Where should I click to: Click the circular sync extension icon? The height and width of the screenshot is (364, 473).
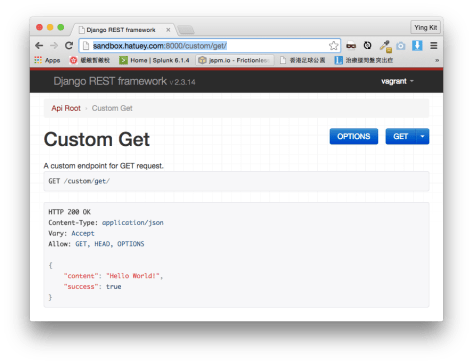point(367,45)
